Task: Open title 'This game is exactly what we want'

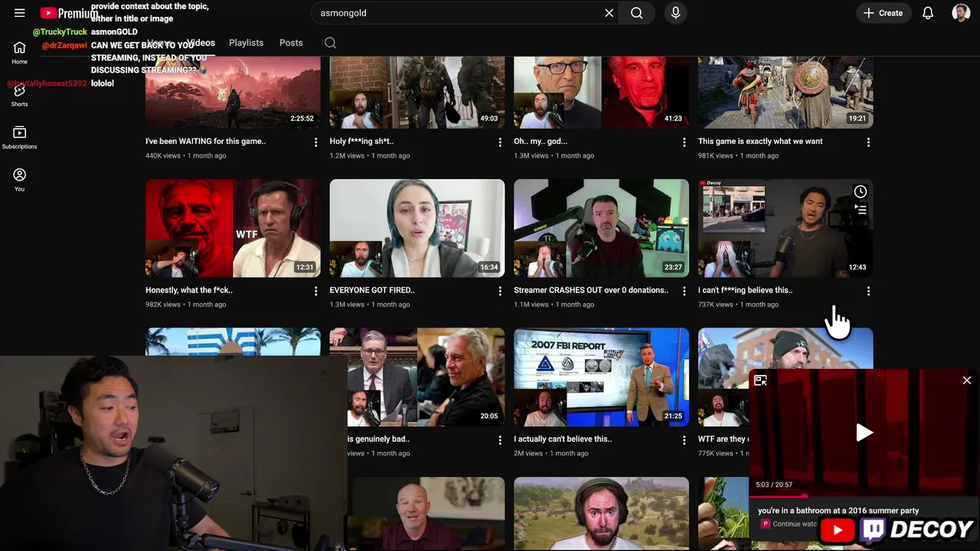Action: 760,141
